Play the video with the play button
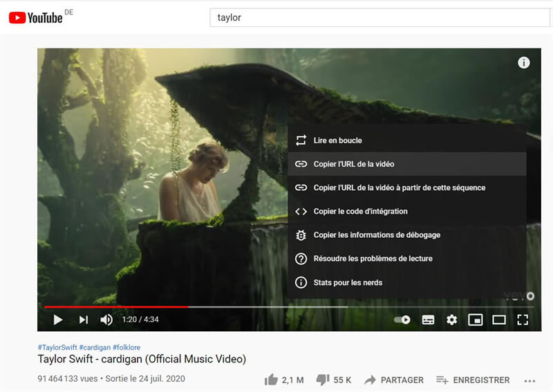Image resolution: width=553 pixels, height=392 pixels. click(x=58, y=319)
